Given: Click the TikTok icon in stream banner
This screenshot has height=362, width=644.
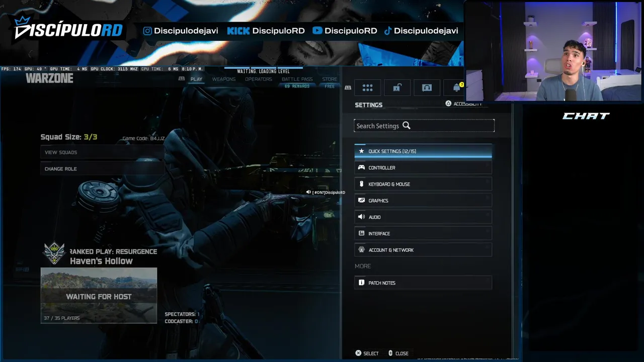Looking at the screenshot, I should (x=388, y=31).
